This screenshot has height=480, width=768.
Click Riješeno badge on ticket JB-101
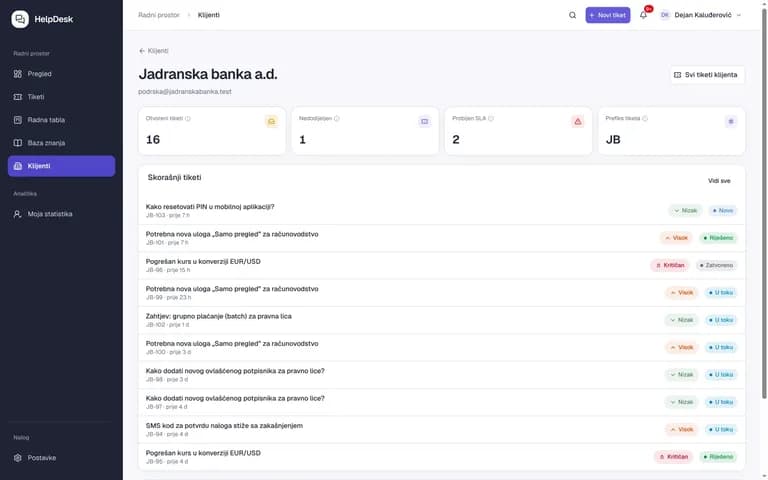718,238
